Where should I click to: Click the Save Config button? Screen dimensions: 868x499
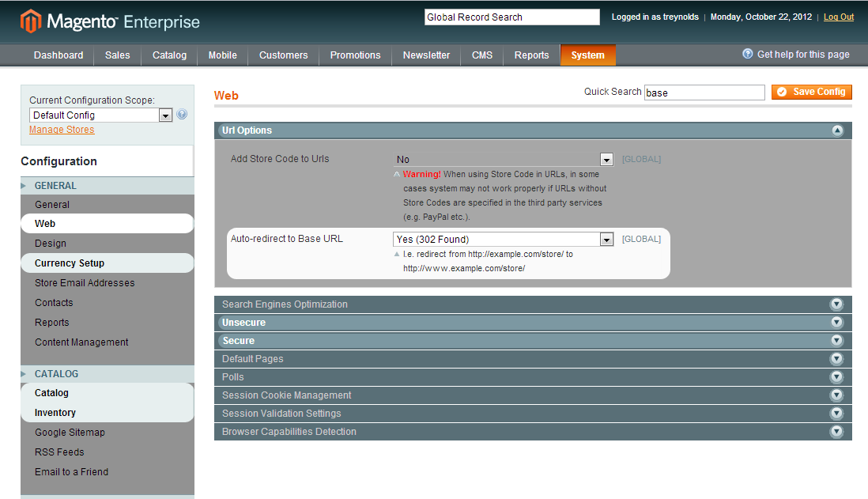tap(812, 92)
